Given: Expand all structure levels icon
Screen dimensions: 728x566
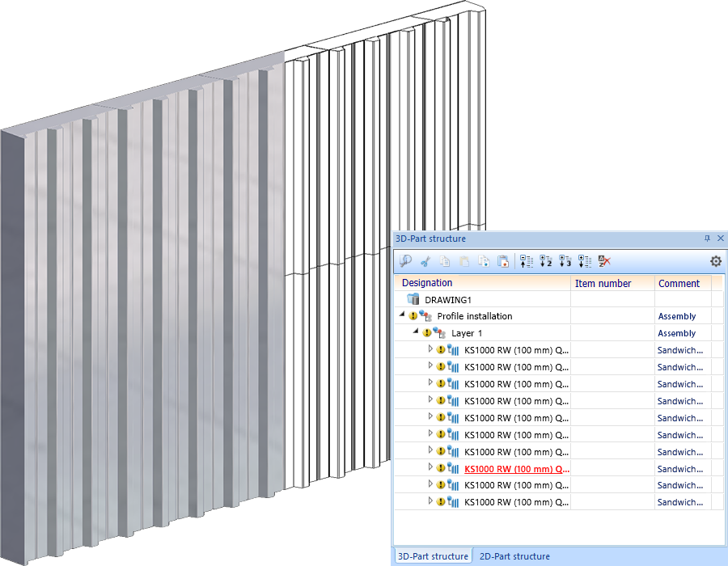Looking at the screenshot, I should coord(585,261).
